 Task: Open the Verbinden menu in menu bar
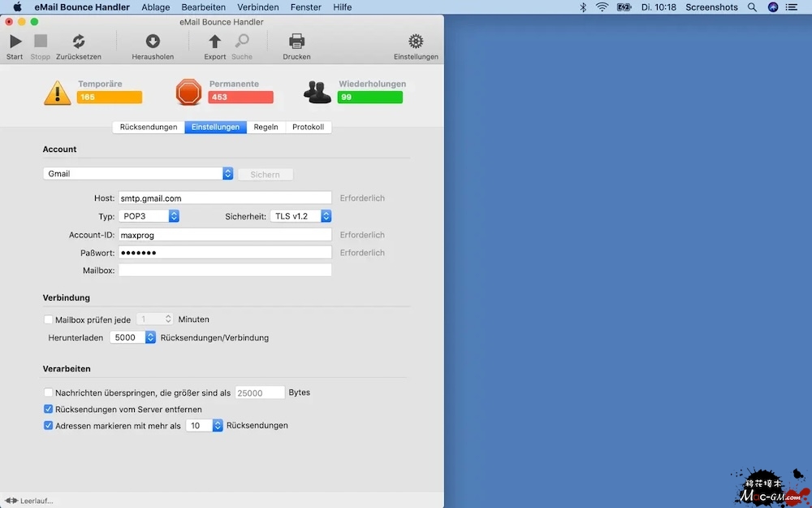(258, 7)
